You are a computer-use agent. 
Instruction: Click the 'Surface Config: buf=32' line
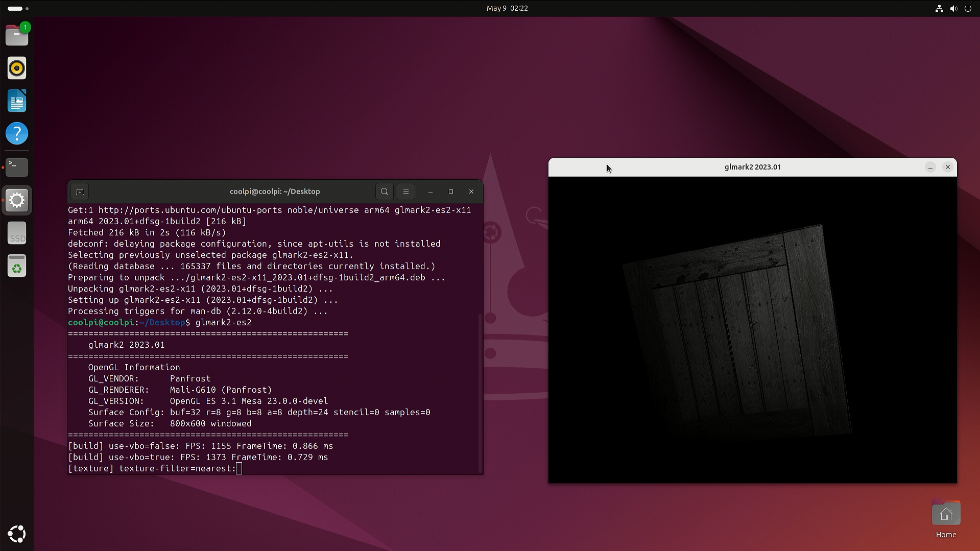tap(259, 412)
